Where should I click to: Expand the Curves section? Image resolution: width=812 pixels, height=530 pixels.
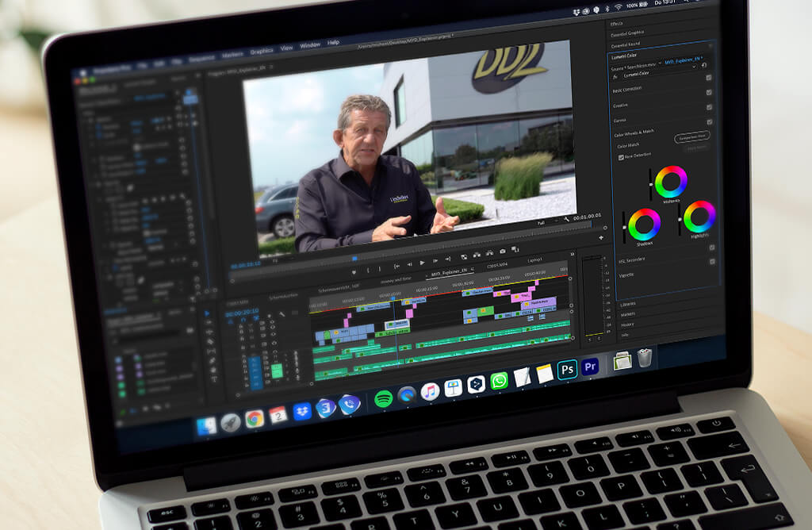point(619,120)
